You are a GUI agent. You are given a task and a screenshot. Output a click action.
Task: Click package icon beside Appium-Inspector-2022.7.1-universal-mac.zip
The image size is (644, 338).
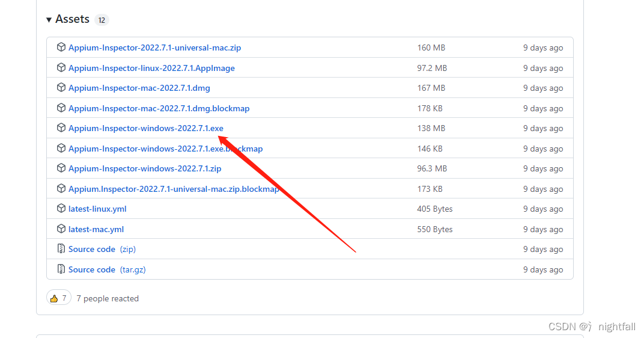(x=61, y=48)
